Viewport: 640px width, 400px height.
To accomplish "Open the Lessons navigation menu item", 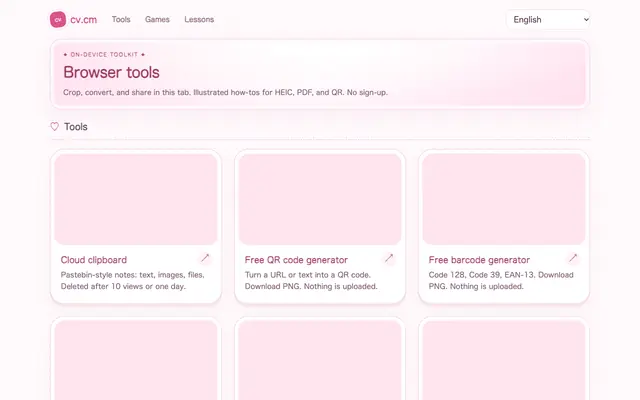I will click(x=199, y=20).
